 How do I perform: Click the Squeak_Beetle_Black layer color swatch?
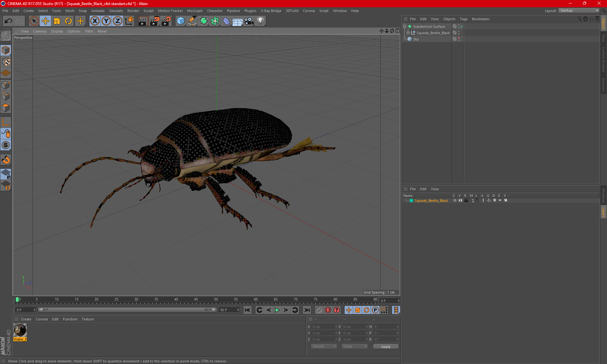point(411,201)
